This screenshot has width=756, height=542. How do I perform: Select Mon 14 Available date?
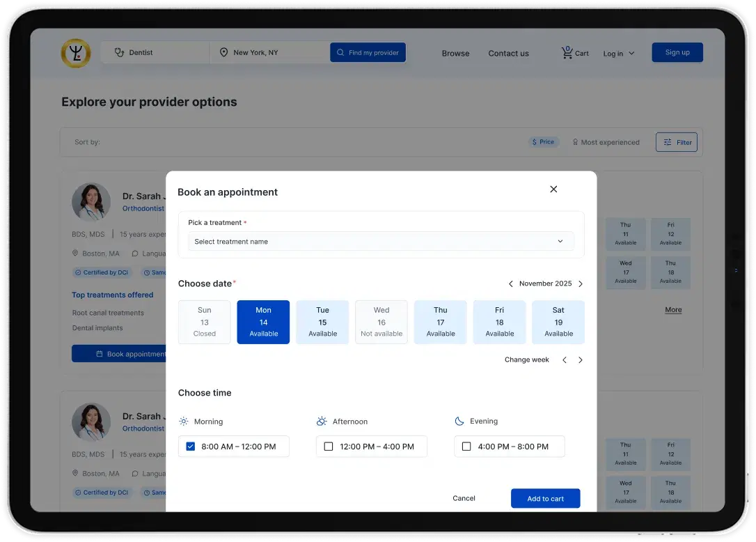click(x=263, y=322)
